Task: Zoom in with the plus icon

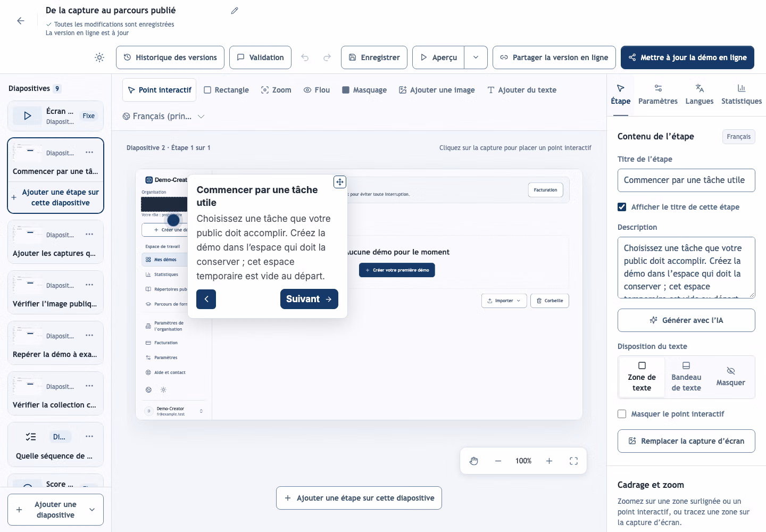Action: coord(549,461)
